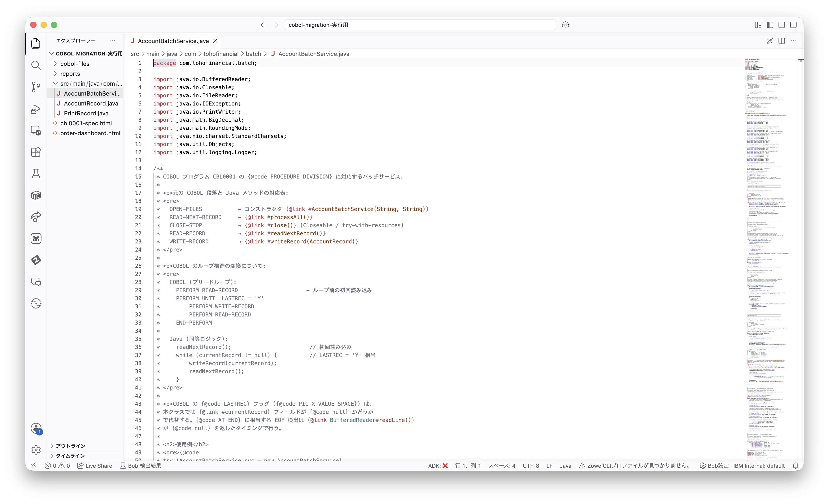Change encoding via UTF-8
829x504 pixels.
[x=531, y=466]
